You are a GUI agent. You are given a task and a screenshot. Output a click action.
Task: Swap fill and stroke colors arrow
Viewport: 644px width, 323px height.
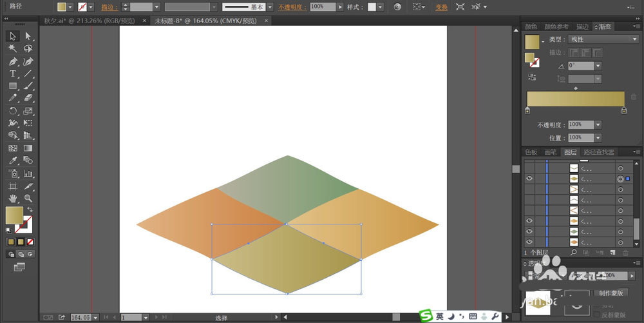pyautogui.click(x=30, y=209)
